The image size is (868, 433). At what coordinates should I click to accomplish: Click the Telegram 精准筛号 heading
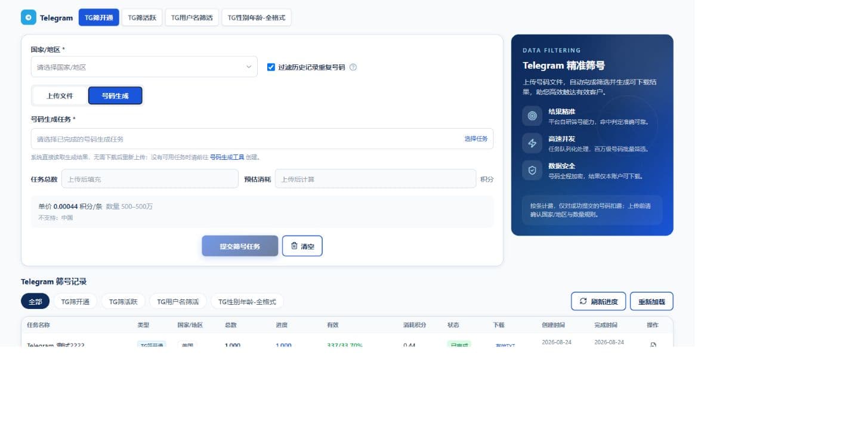564,66
